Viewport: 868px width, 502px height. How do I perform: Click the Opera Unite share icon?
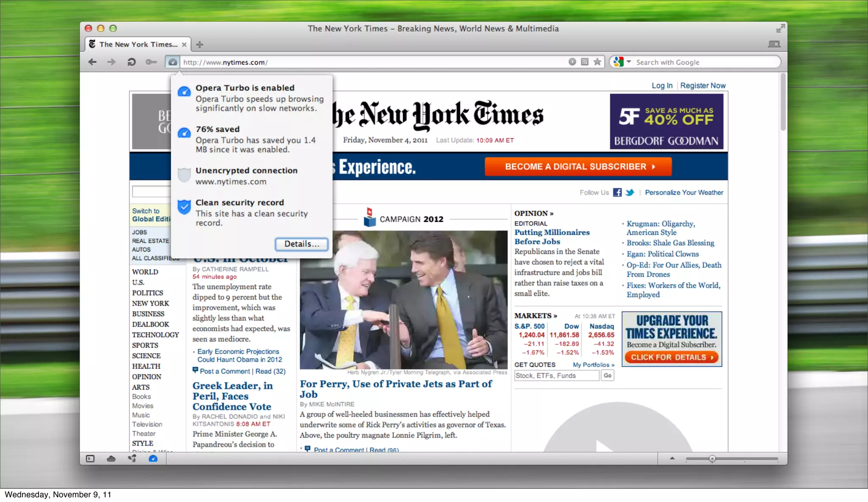click(132, 459)
